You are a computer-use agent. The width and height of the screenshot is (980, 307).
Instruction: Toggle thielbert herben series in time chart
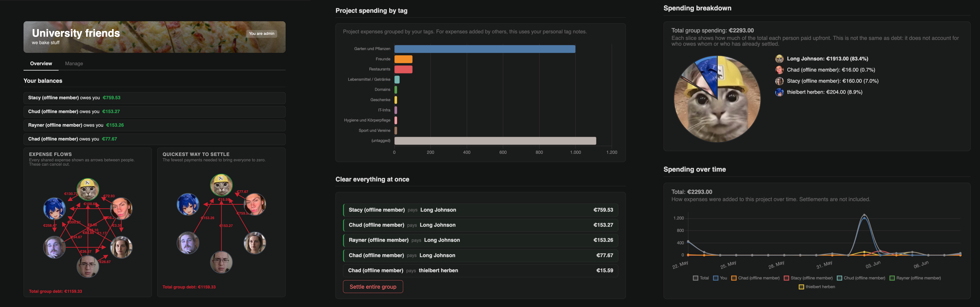point(801,287)
